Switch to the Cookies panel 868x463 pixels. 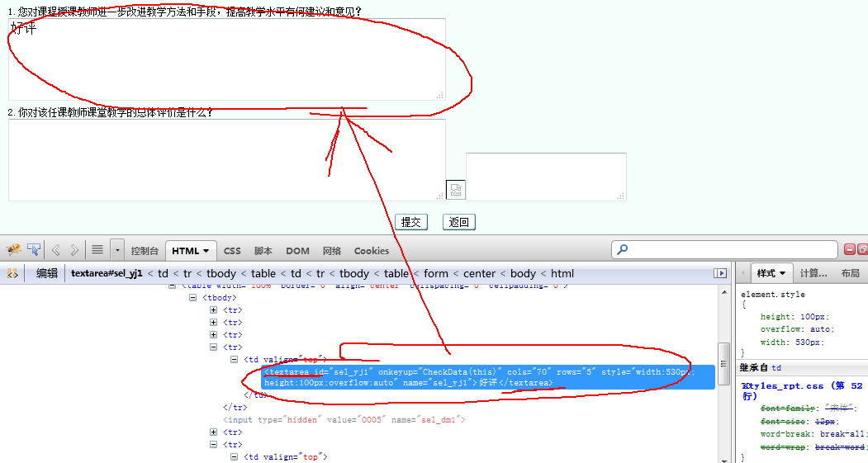372,251
